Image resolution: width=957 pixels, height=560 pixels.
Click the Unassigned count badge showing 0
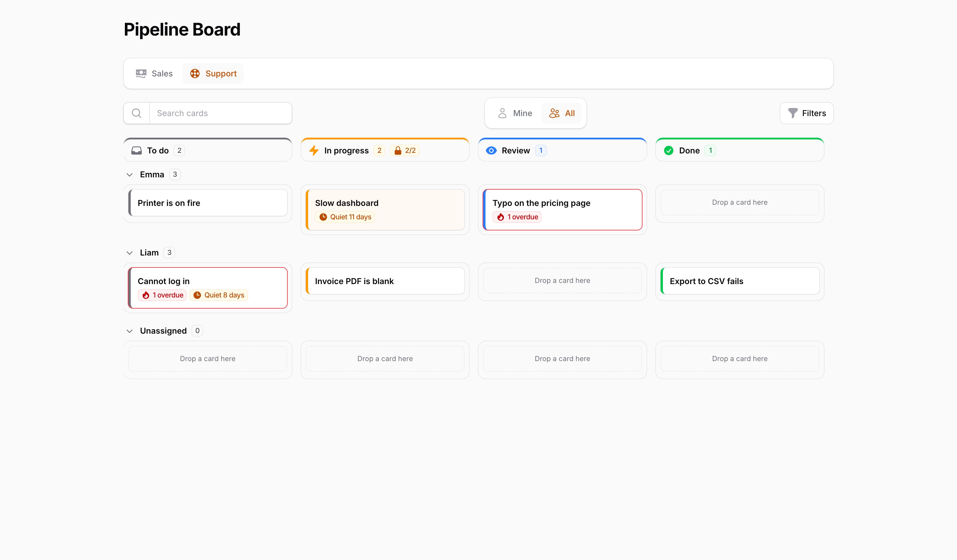(x=197, y=331)
